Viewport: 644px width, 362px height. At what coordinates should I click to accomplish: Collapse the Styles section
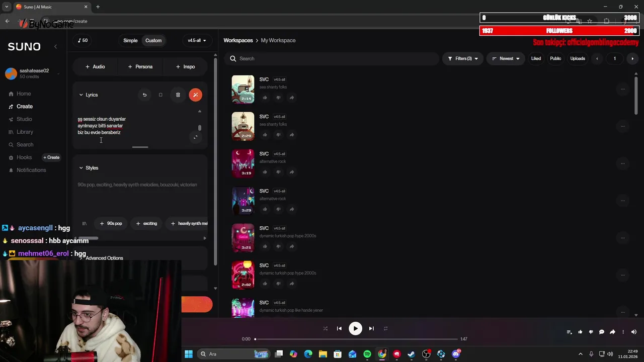(x=88, y=168)
